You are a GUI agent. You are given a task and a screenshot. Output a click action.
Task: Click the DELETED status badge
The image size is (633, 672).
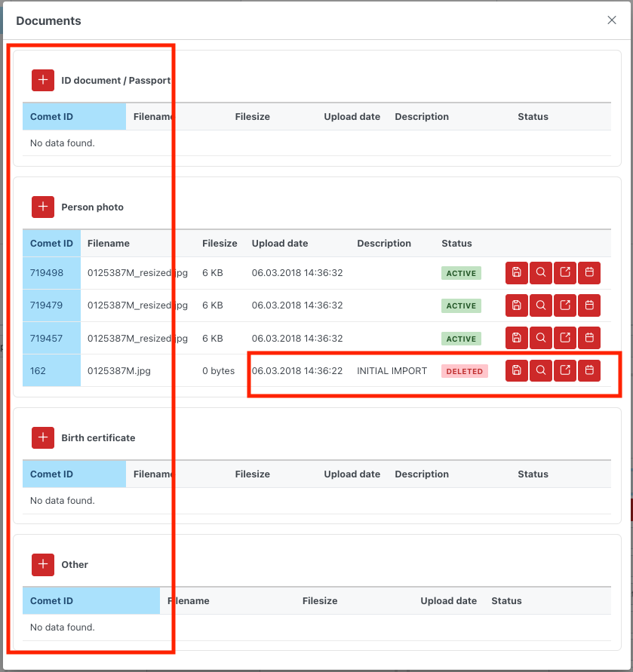[x=464, y=371]
